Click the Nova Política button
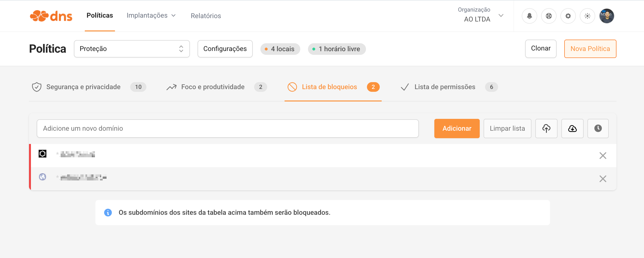Screen dimensions: 644x258 point(590,49)
